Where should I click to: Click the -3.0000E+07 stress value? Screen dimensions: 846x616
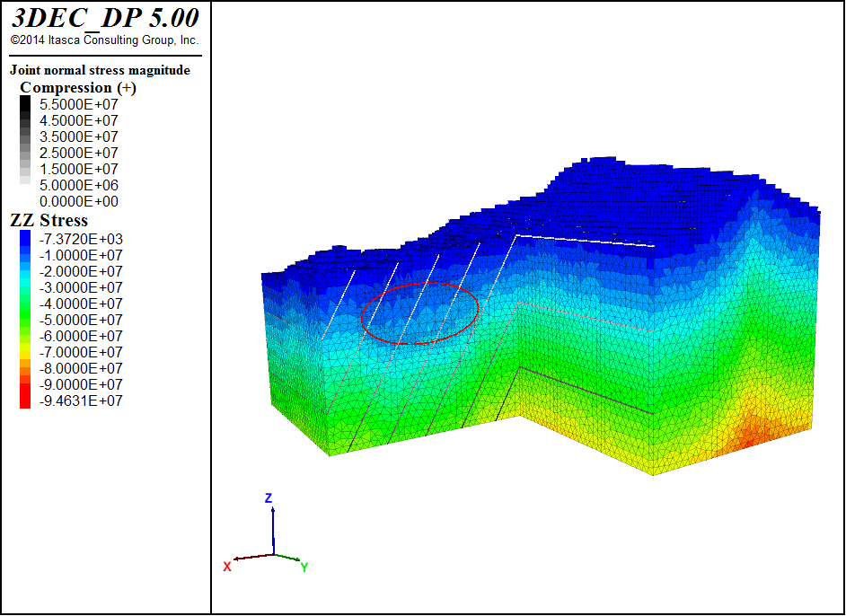tap(81, 287)
